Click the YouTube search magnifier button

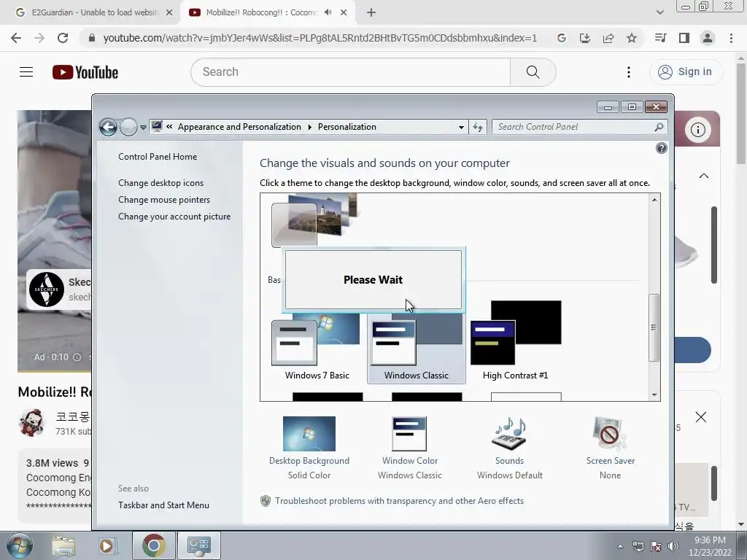click(533, 72)
